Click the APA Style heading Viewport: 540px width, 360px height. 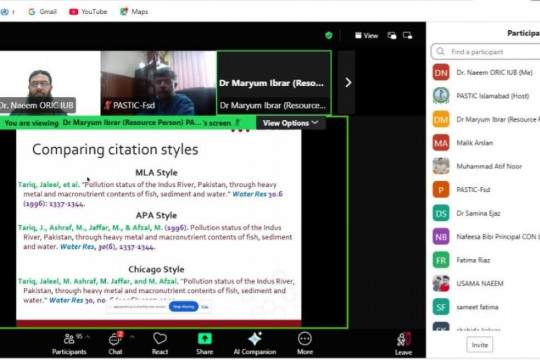tap(156, 215)
